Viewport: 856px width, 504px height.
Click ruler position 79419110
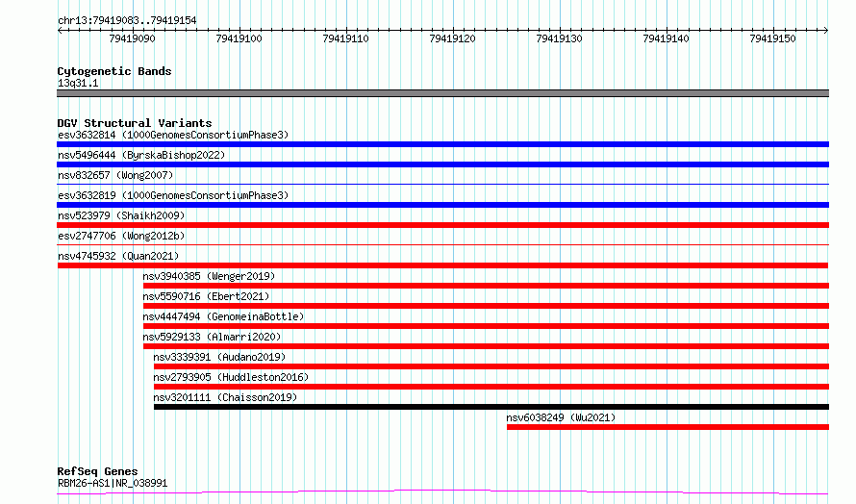tap(345, 38)
